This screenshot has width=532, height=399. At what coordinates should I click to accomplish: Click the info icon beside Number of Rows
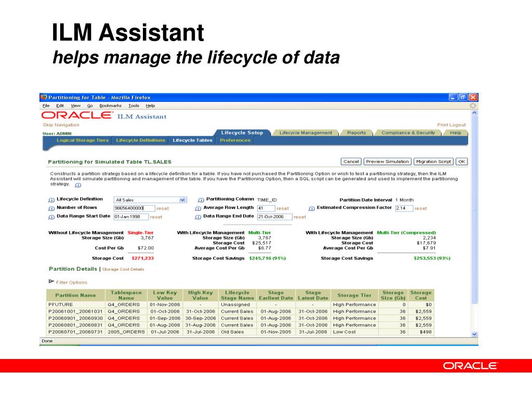click(51, 209)
